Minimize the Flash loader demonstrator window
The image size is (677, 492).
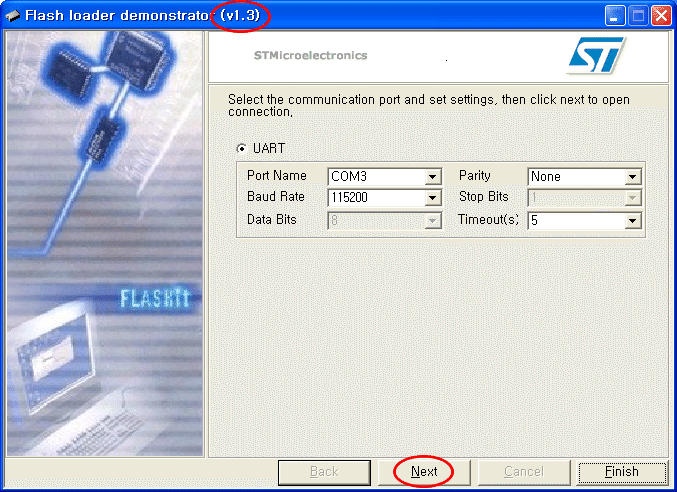[x=615, y=16]
